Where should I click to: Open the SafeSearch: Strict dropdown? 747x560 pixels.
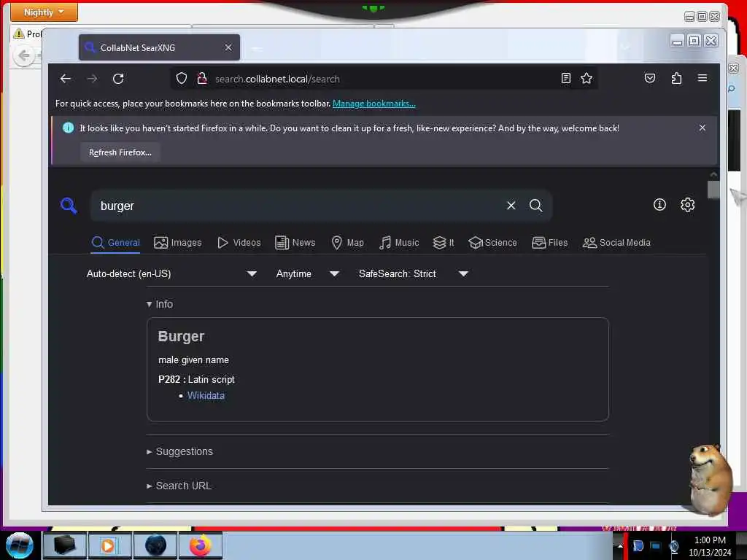tap(414, 274)
